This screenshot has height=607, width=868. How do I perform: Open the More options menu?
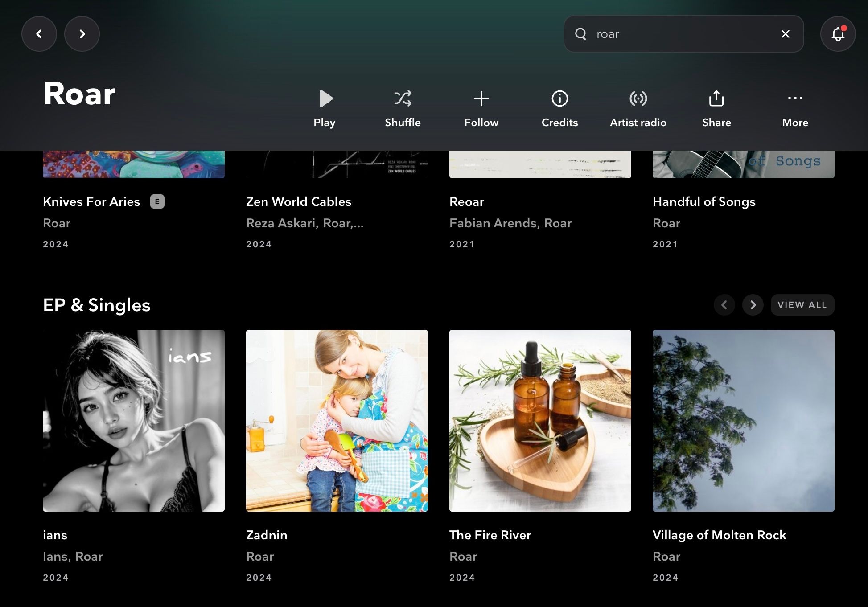point(795,109)
